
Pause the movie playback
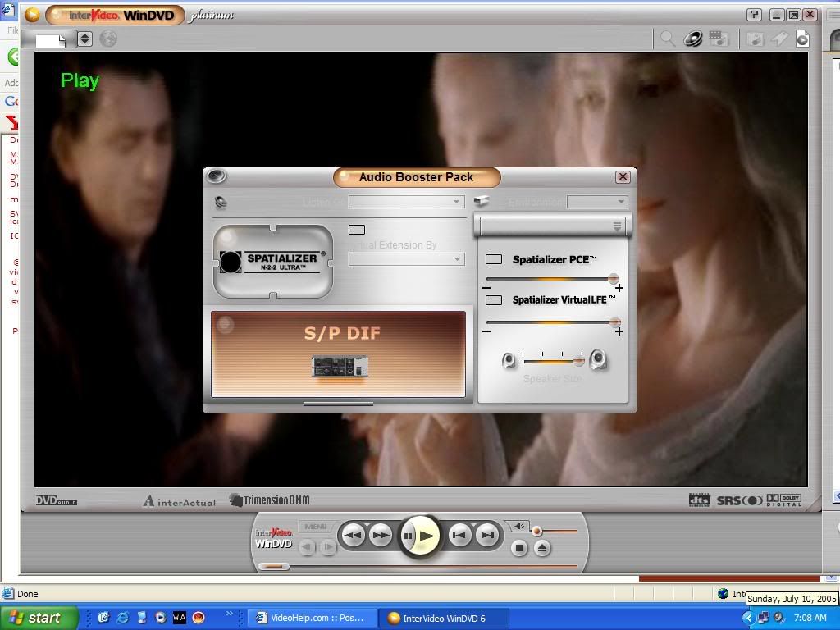click(x=409, y=536)
